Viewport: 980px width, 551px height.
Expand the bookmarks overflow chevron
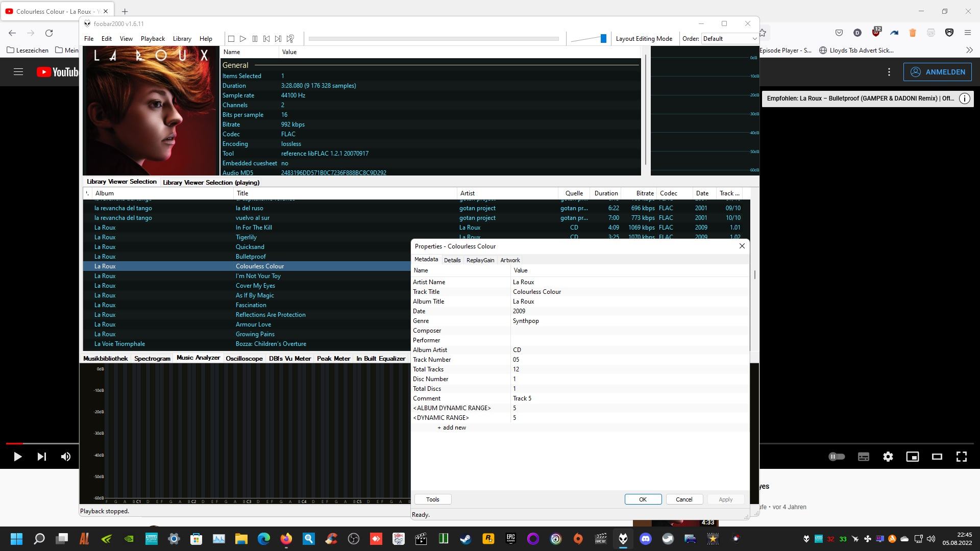tap(969, 50)
